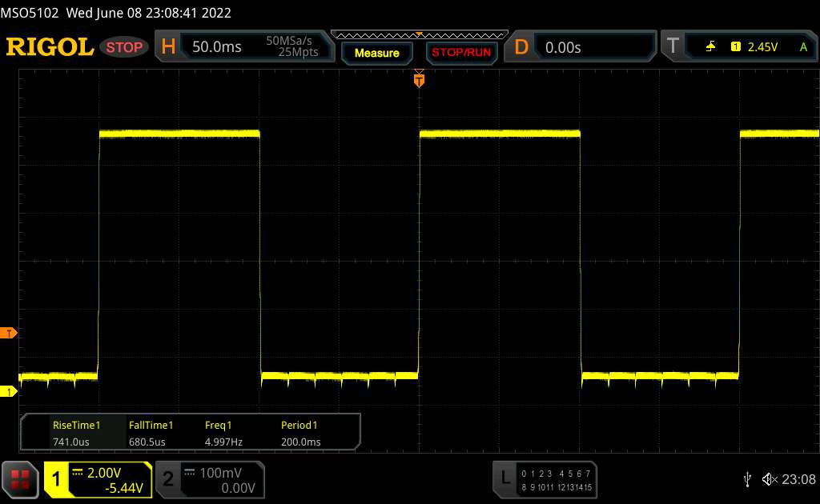Screen dimensions: 820x504
Task: Click the USB device status icon
Action: pyautogui.click(x=747, y=479)
